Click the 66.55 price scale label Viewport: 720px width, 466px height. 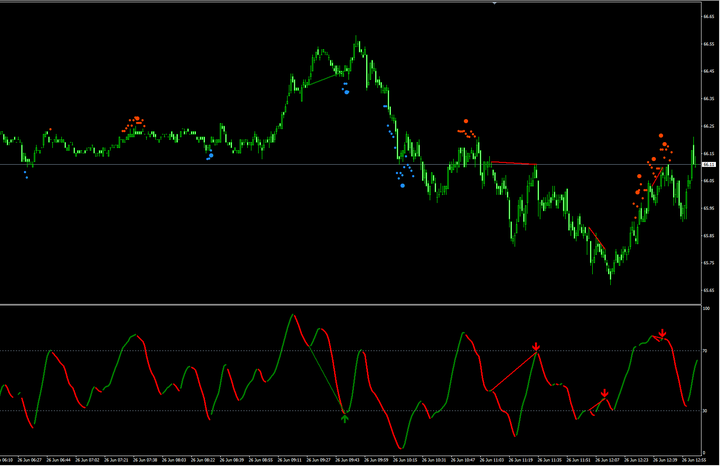pos(708,44)
